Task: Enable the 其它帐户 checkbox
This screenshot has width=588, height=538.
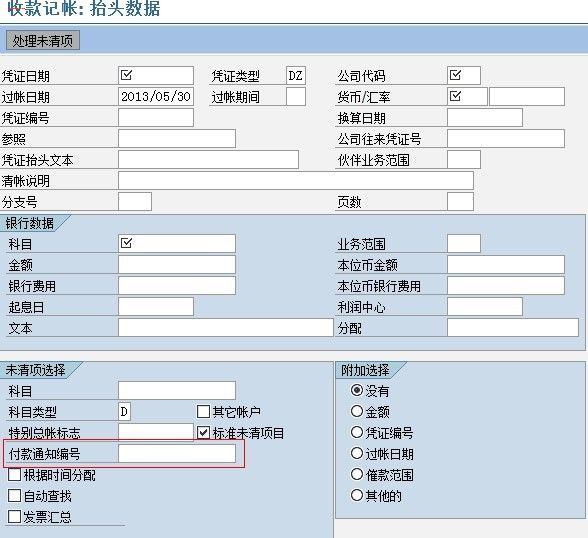Action: (203, 411)
